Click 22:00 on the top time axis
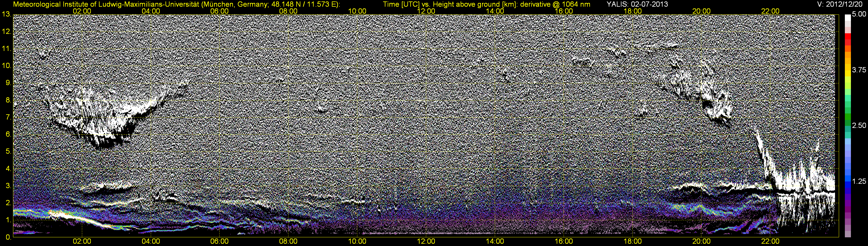The width and height of the screenshot is (868, 246). pyautogui.click(x=770, y=11)
